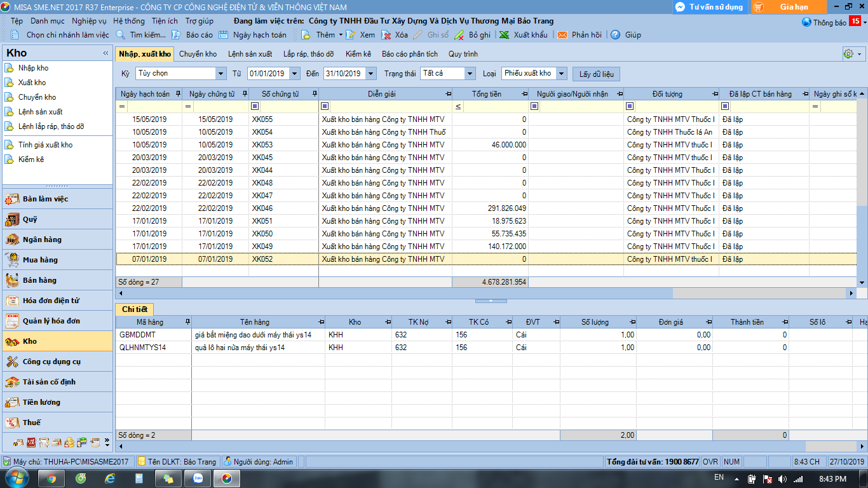Image resolution: width=868 pixels, height=488 pixels.
Task: Open the Hệ thống menu
Action: 129,21
